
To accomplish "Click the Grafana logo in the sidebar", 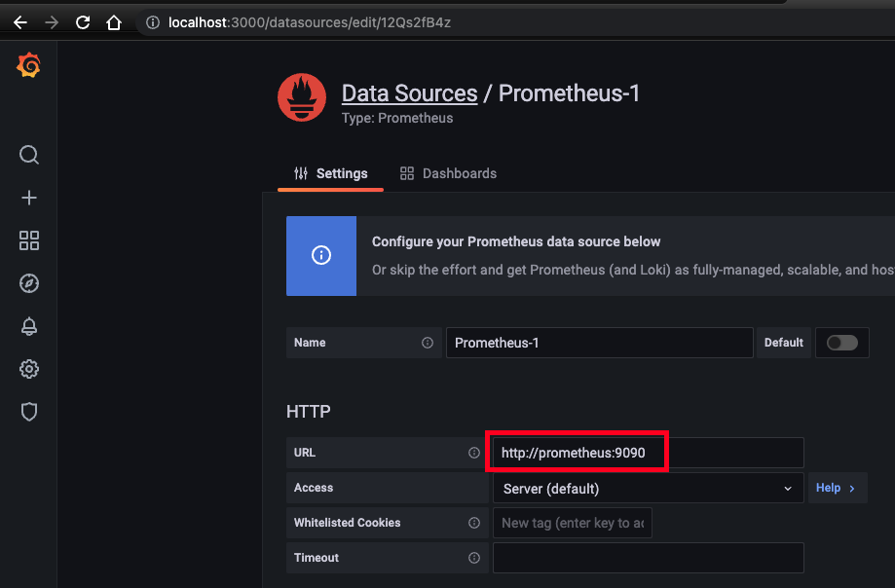I will (x=28, y=65).
